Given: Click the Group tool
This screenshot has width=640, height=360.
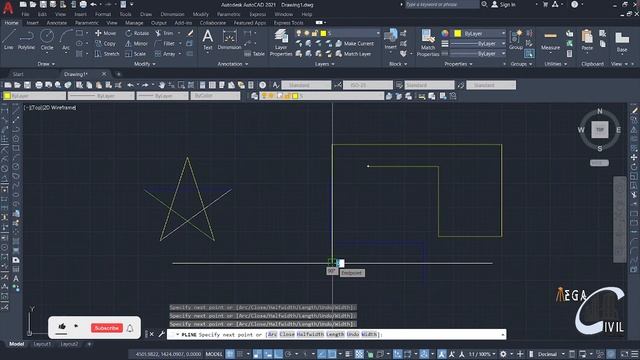Looking at the screenshot, I should 516,39.
